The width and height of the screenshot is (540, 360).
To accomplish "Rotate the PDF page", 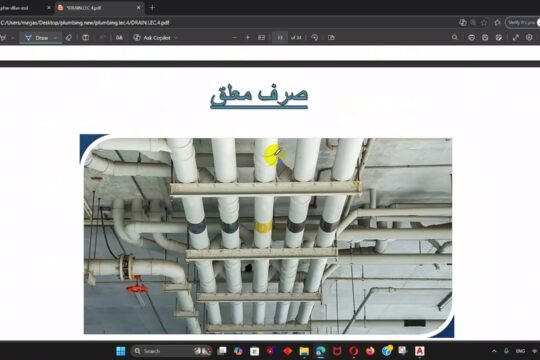I will coord(314,38).
